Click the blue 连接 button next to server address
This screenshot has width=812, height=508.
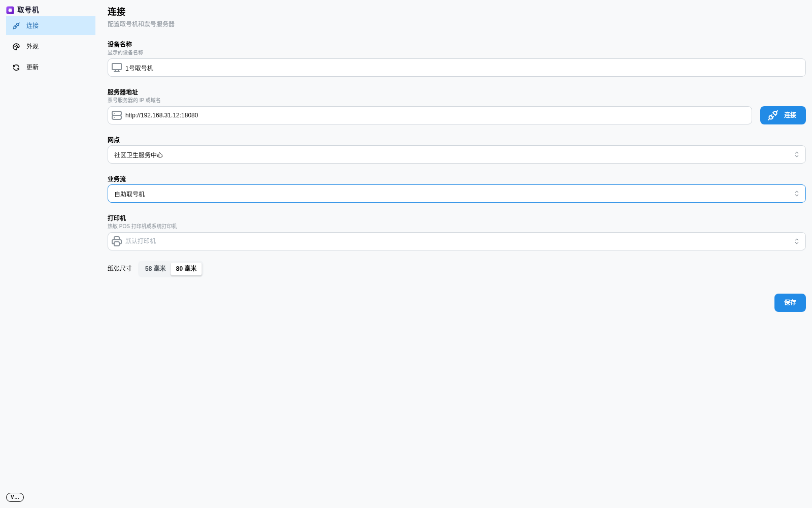[783, 115]
